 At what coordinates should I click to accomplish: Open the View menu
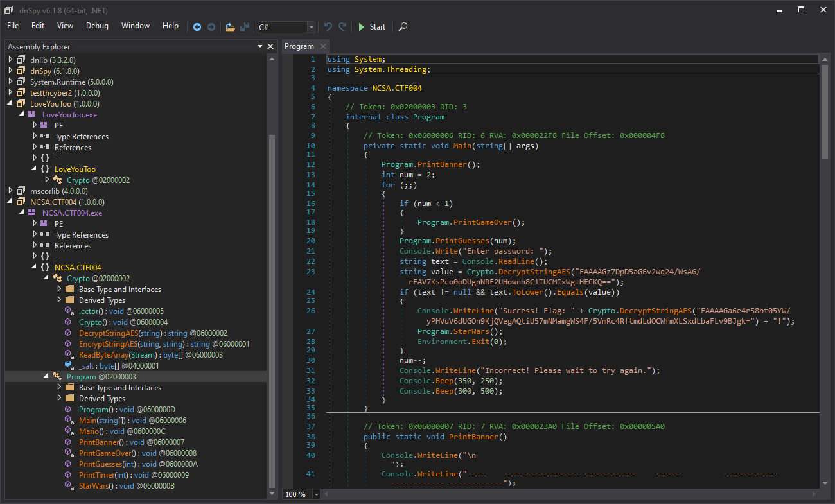[x=65, y=26]
